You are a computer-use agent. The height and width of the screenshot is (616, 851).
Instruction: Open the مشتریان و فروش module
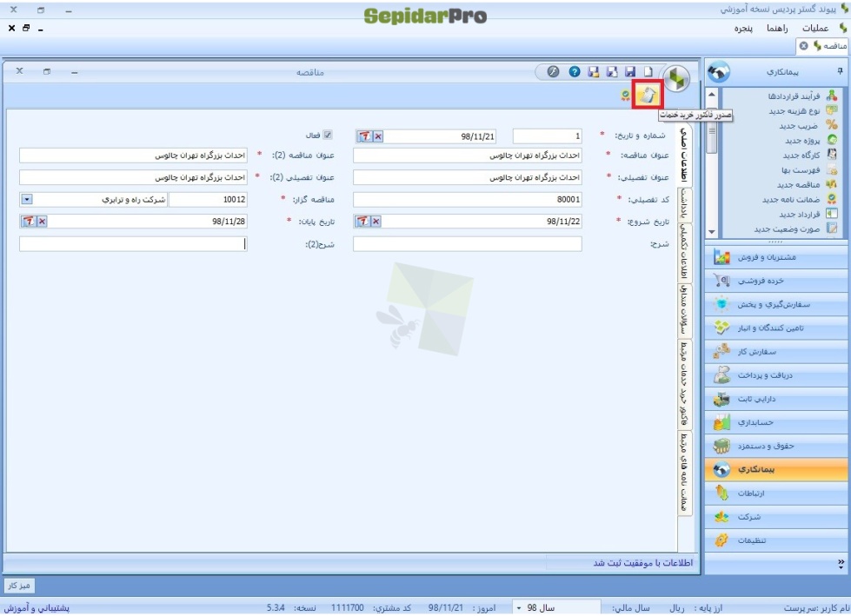[x=776, y=257]
